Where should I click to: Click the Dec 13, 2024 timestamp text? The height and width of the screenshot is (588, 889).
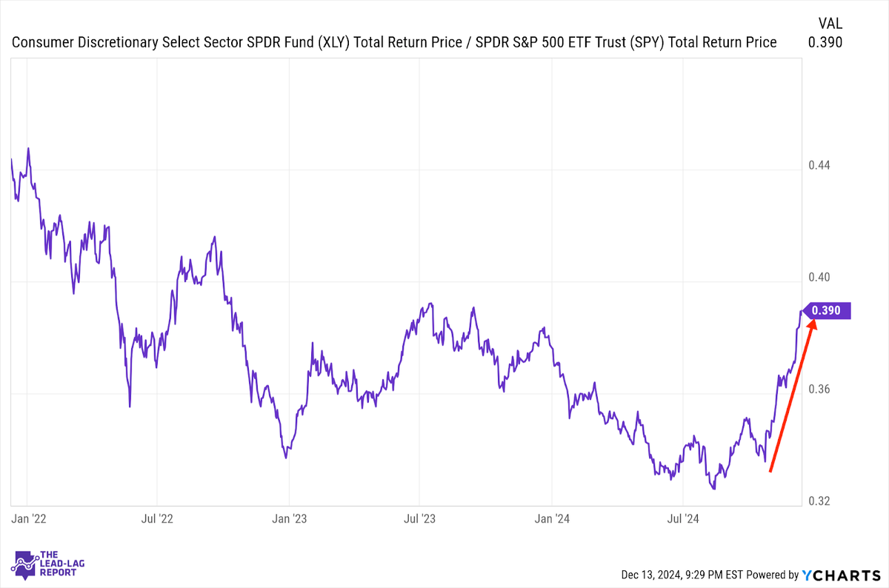tap(680, 575)
